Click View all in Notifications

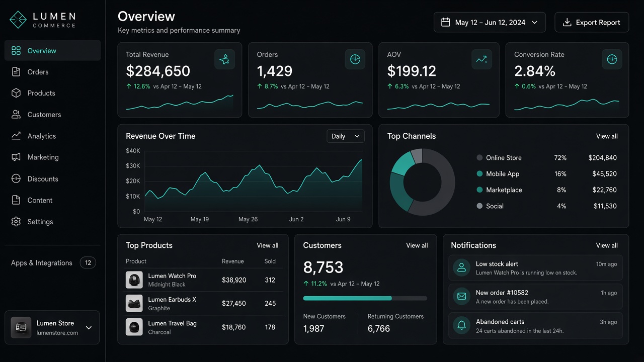click(607, 245)
